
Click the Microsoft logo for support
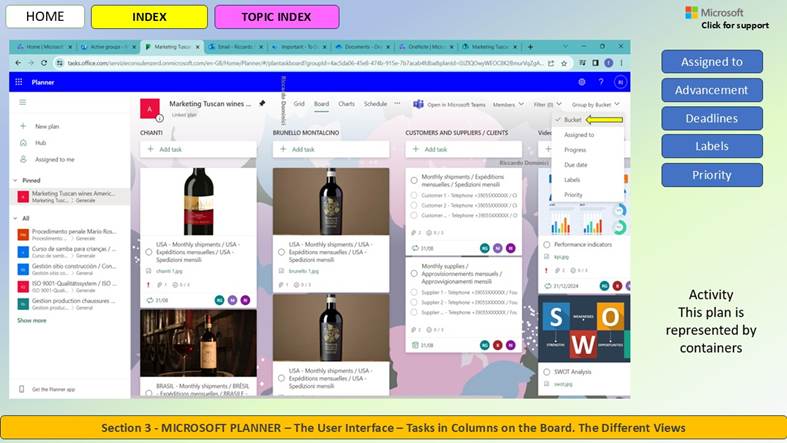(x=692, y=13)
